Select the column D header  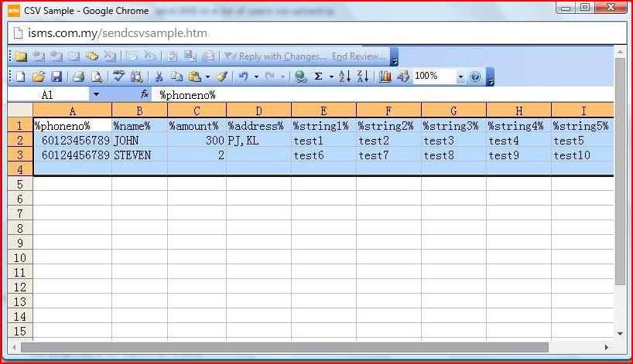(x=258, y=111)
